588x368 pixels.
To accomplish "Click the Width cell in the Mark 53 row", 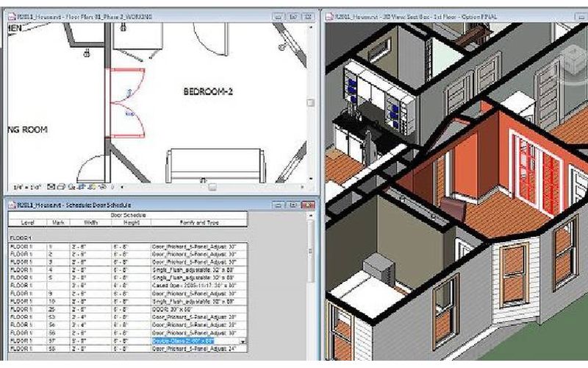I will point(90,318).
